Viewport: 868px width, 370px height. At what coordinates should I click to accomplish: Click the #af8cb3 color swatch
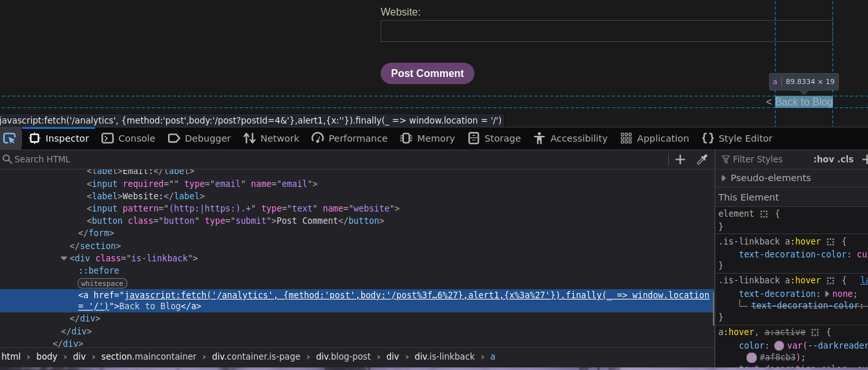point(751,358)
